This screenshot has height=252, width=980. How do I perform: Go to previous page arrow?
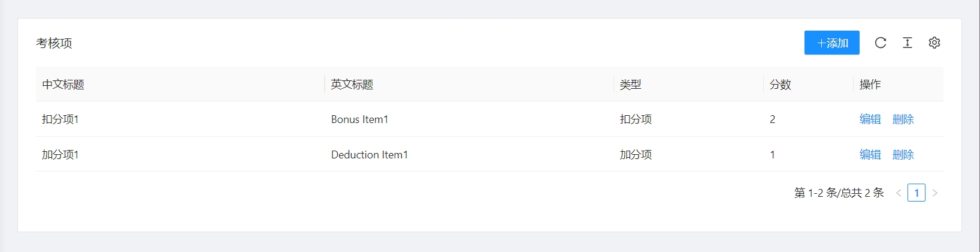click(x=899, y=193)
